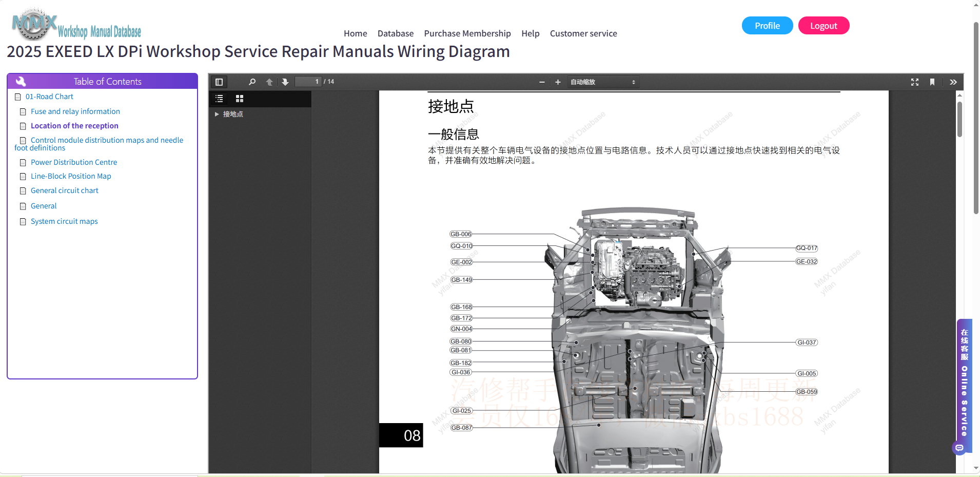
Task: Open the Database menu item
Action: click(x=396, y=33)
